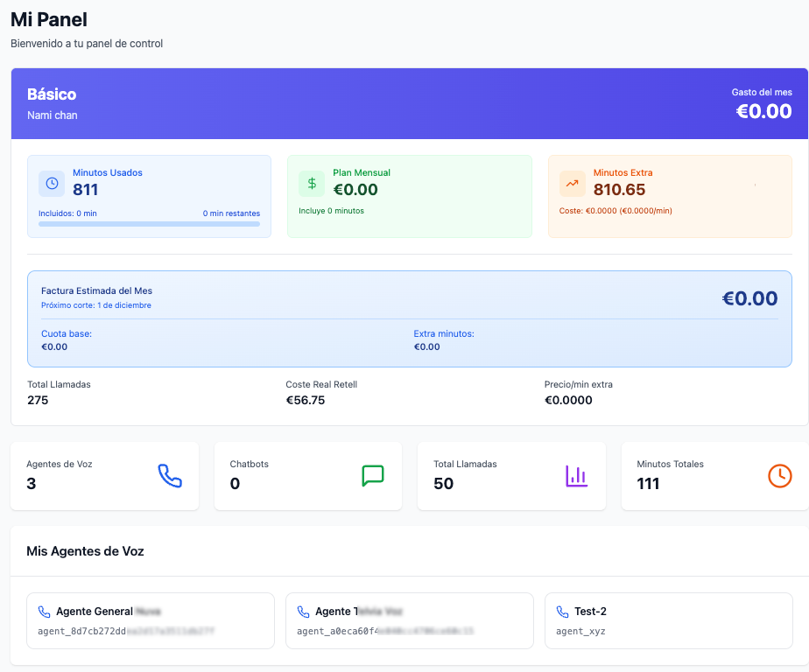Click the minutes used progress bar
The height and width of the screenshot is (672, 809).
coord(149,224)
